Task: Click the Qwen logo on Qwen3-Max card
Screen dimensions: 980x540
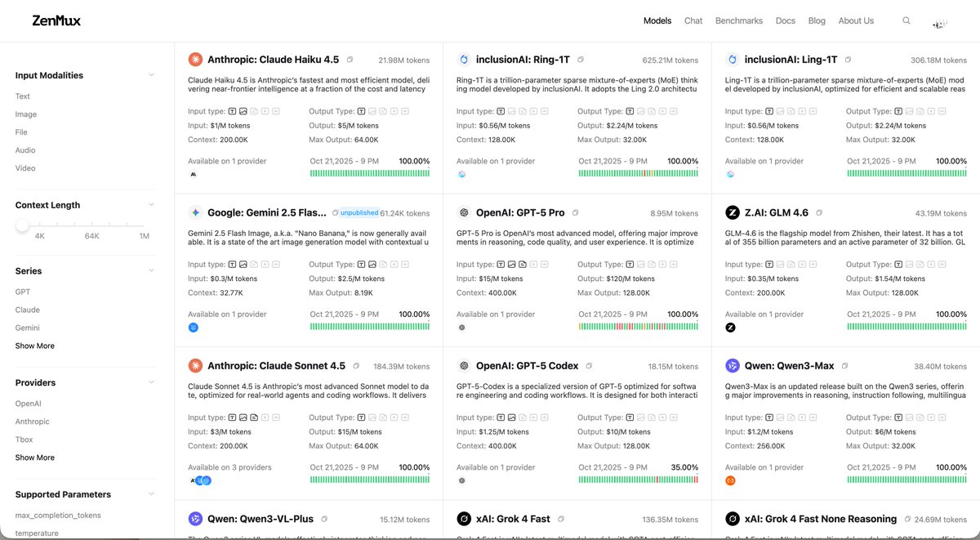Action: [x=733, y=366]
